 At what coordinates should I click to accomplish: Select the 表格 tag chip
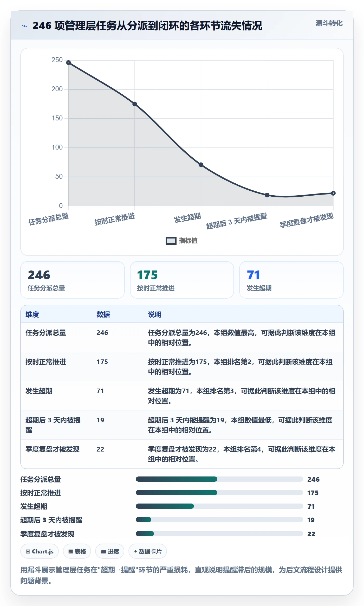tap(77, 551)
